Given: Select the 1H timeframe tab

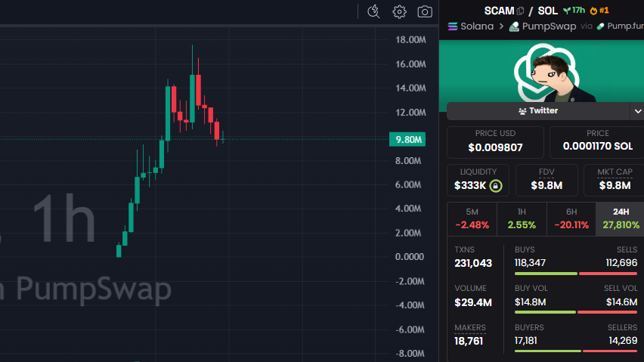Looking at the screenshot, I should (522, 218).
